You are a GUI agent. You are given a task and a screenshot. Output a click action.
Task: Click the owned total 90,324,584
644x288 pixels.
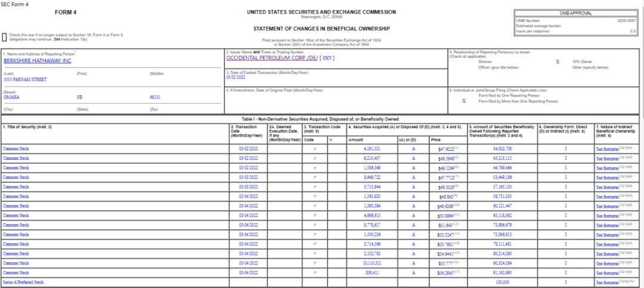click(502, 264)
